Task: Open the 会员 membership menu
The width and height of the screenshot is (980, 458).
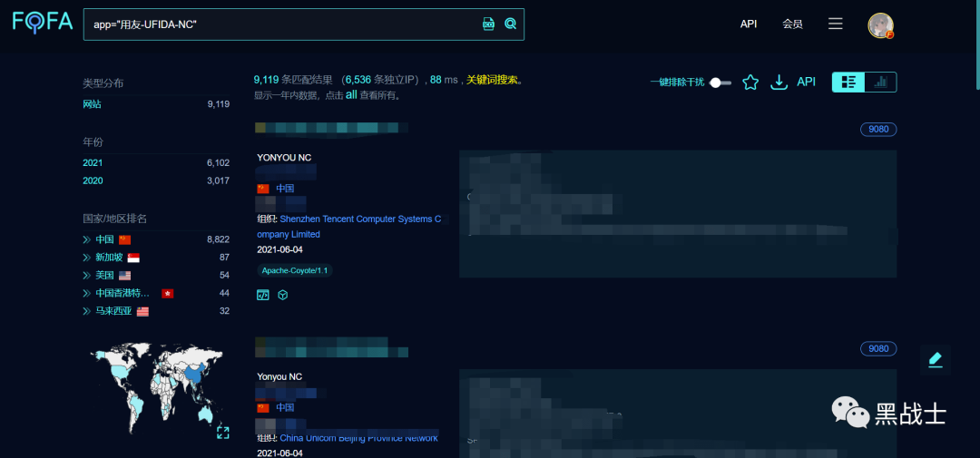Action: [x=792, y=24]
